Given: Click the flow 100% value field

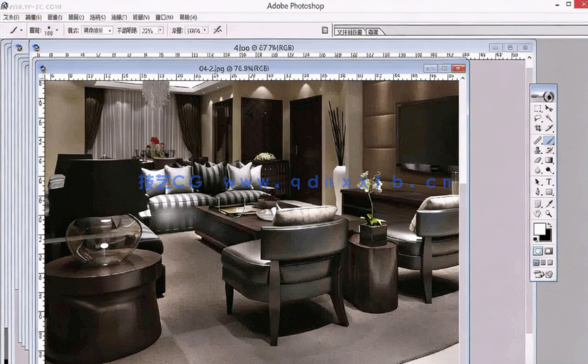Looking at the screenshot, I should coord(194,30).
